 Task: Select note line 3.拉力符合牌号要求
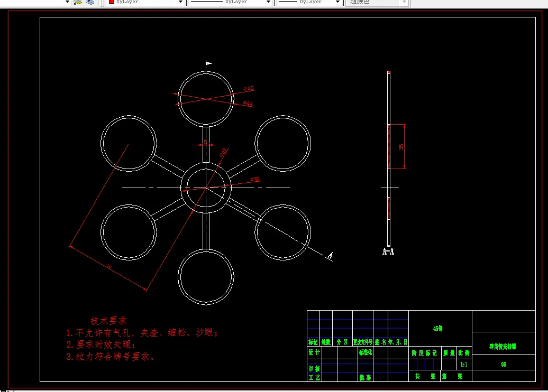click(111, 357)
